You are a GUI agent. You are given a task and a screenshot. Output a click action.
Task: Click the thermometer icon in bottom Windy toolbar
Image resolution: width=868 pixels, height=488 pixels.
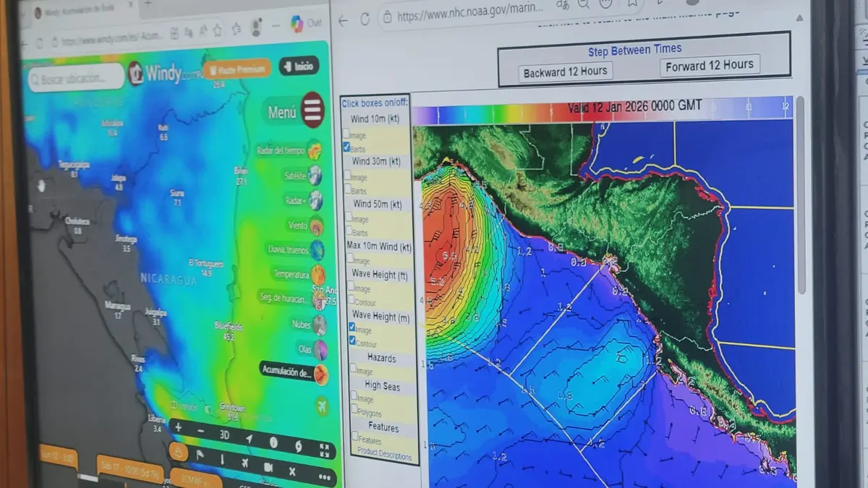pos(222,459)
